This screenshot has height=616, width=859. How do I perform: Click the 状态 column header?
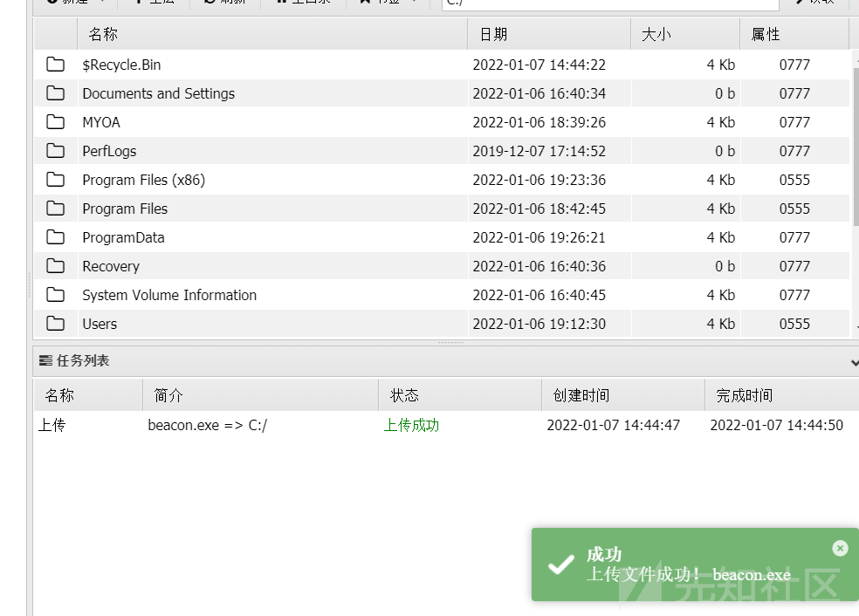pos(460,395)
